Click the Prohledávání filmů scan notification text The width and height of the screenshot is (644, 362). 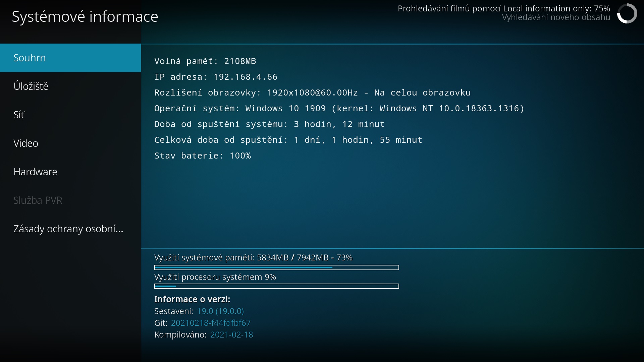[x=503, y=9]
